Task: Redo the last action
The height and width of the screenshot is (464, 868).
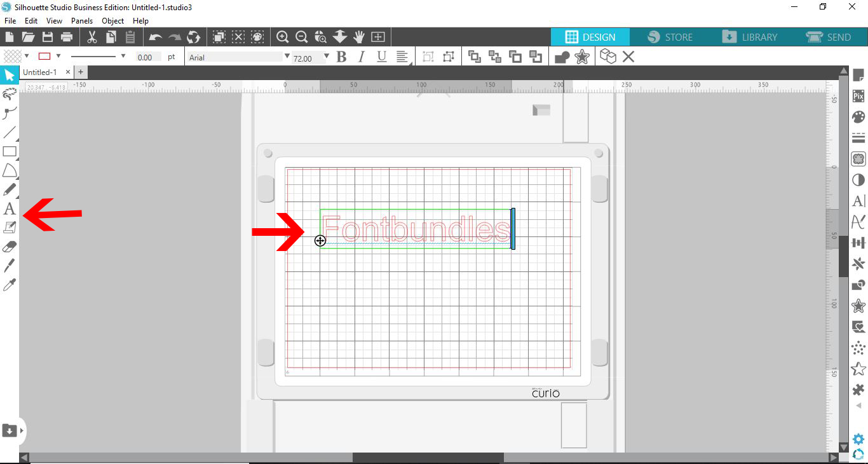Action: pos(175,37)
